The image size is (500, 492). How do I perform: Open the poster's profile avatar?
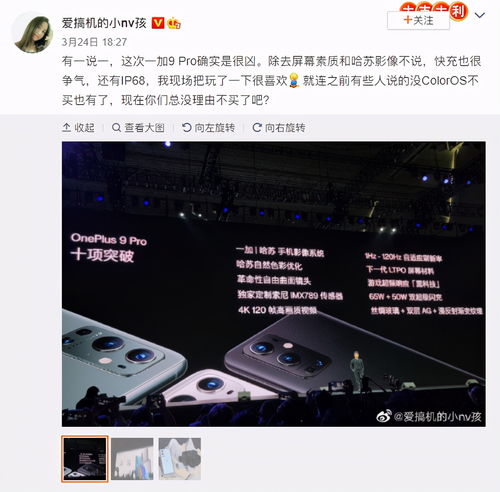[x=34, y=34]
